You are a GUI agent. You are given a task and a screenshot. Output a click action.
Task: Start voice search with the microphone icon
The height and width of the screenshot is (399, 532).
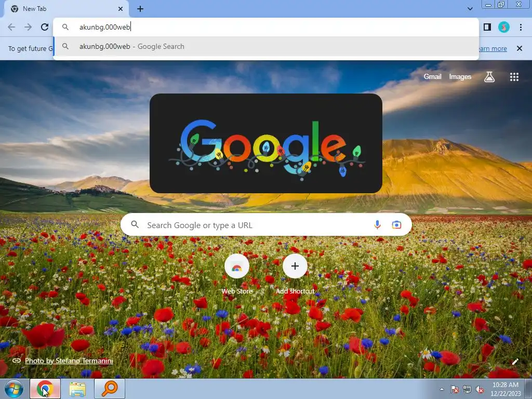(x=377, y=224)
